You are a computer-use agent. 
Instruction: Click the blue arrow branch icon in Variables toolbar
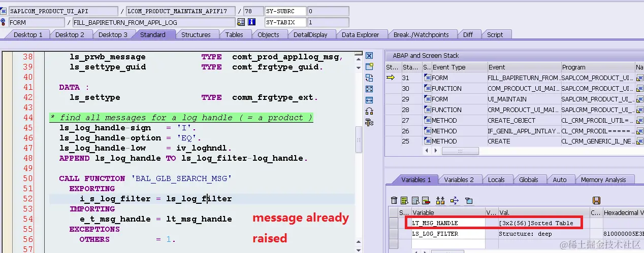[x=455, y=201]
